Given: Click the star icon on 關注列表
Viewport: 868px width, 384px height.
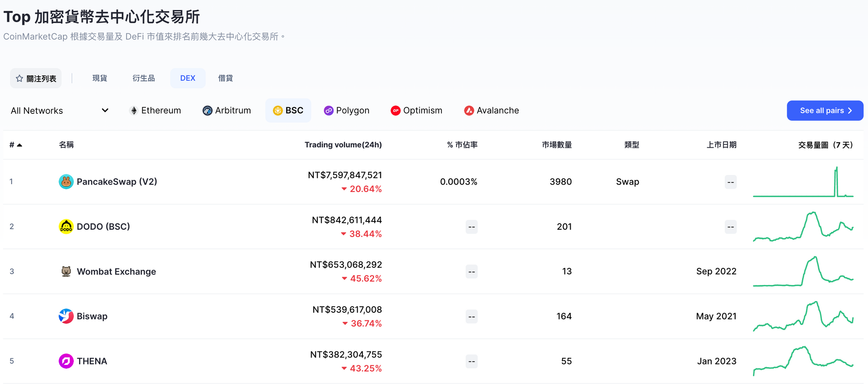Looking at the screenshot, I should pyautogui.click(x=20, y=79).
